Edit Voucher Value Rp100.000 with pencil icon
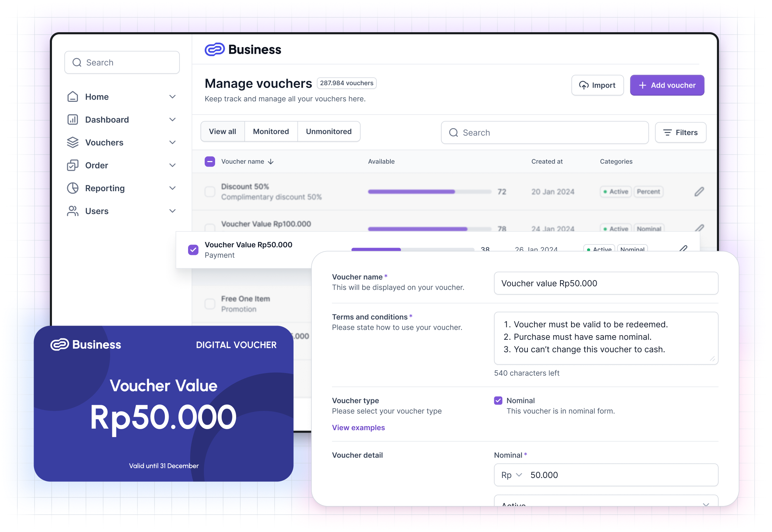 click(699, 228)
